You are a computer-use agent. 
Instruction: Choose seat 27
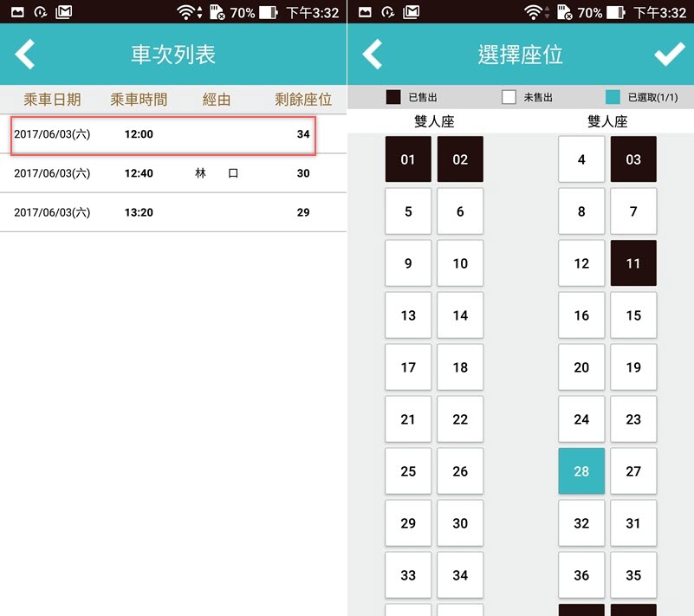(633, 471)
